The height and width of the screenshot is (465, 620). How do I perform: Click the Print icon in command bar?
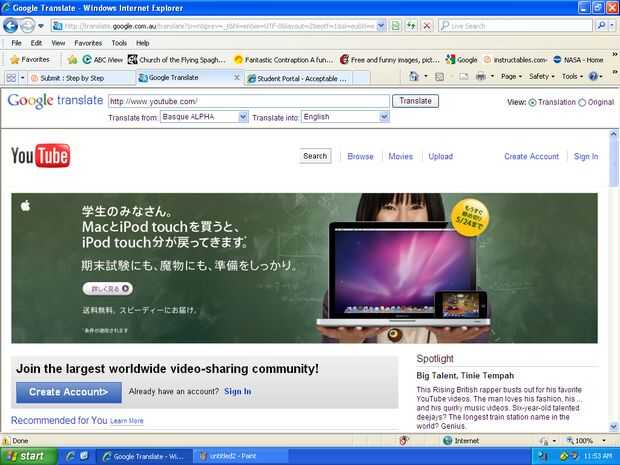481,76
